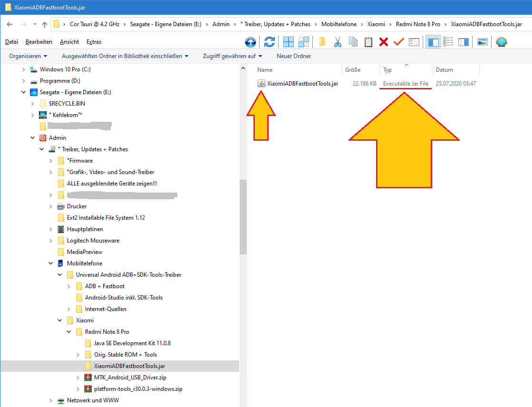Open the Ansicht menu

click(x=69, y=42)
